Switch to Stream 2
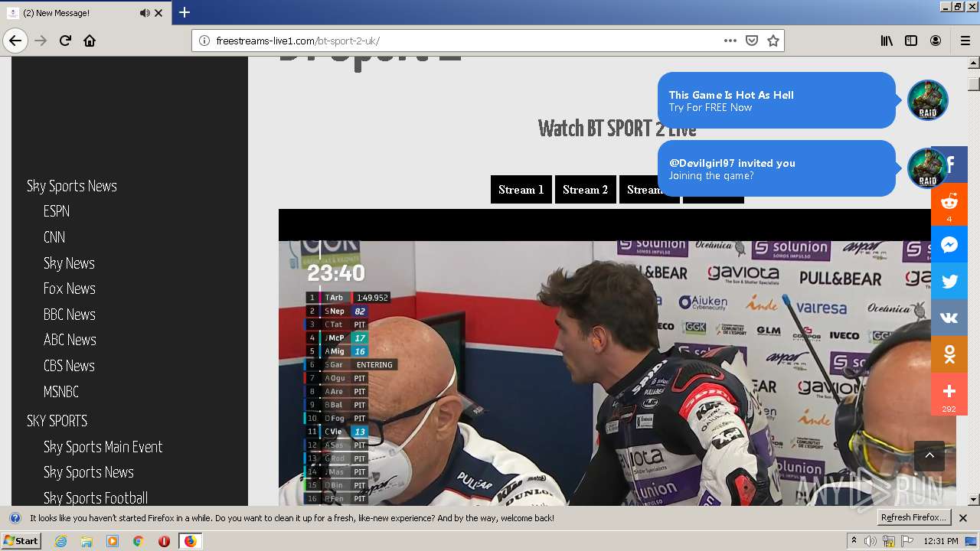Image resolution: width=980 pixels, height=551 pixels. pyautogui.click(x=585, y=190)
